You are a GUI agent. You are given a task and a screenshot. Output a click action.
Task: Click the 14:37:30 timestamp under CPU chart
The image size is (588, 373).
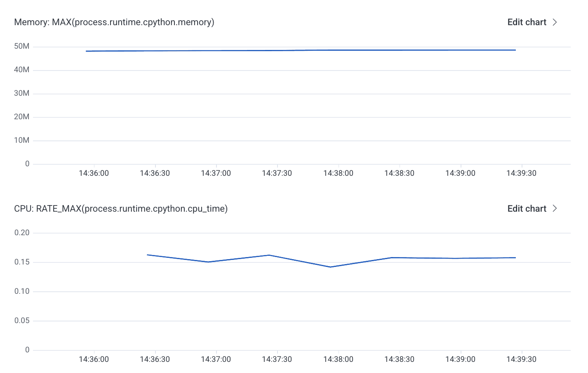[277, 359]
